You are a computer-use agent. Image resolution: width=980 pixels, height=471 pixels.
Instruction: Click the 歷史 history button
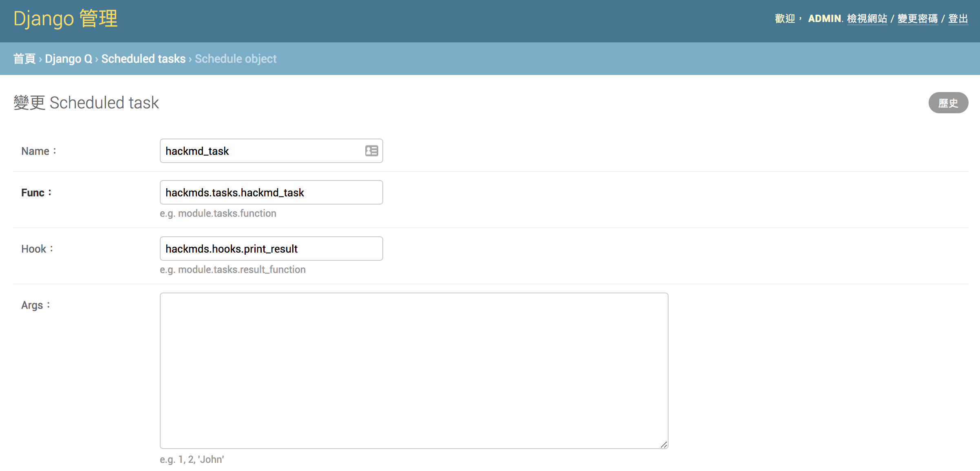948,103
